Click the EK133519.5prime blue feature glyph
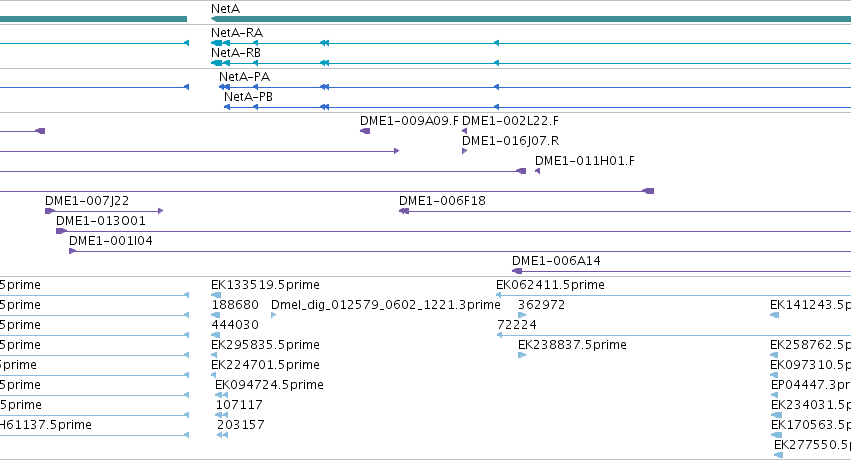Image resolution: width=851 pixels, height=460 pixels. click(216, 295)
